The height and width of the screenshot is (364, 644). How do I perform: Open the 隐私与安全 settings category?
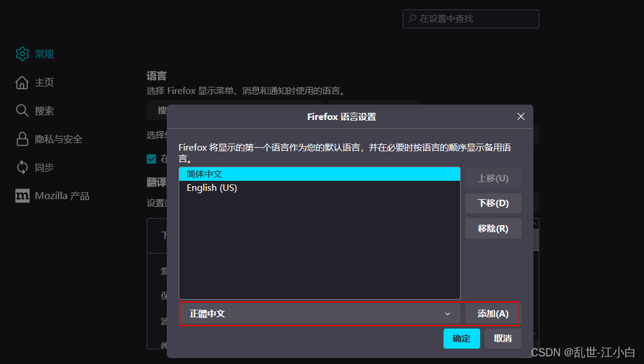pos(59,139)
